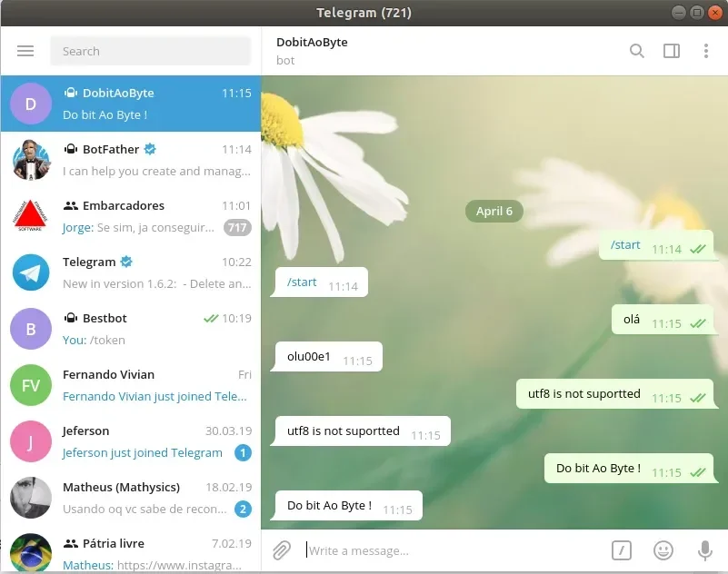Click the unread badge 2 on Matheus
Viewport: 728px width, 574px height.
(x=243, y=509)
